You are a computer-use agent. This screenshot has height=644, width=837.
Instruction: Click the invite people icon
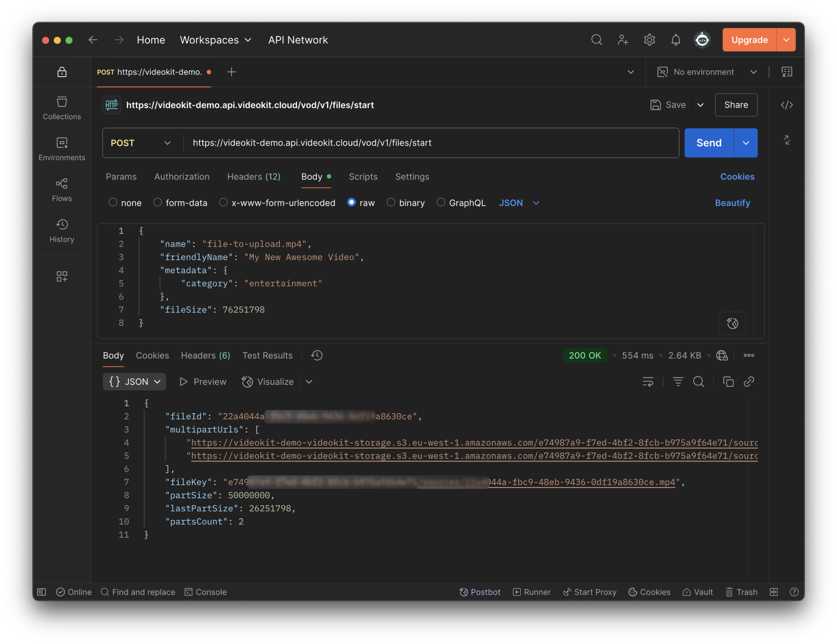pos(623,40)
